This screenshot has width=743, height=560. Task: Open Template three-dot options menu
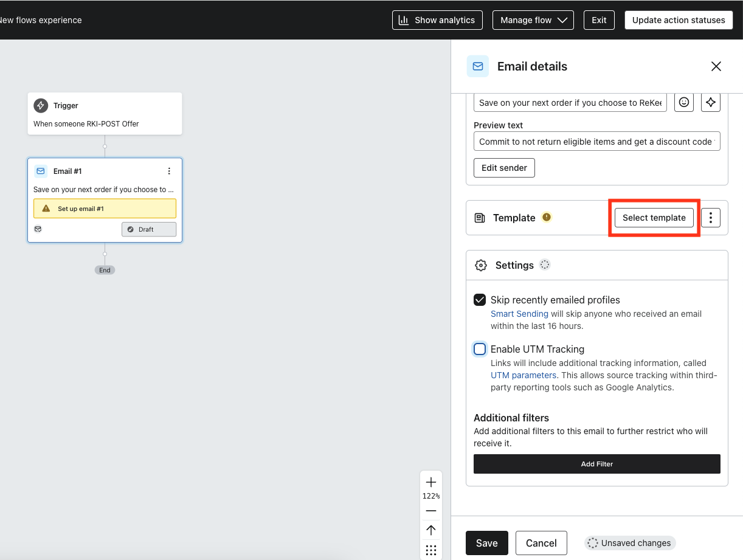click(710, 218)
